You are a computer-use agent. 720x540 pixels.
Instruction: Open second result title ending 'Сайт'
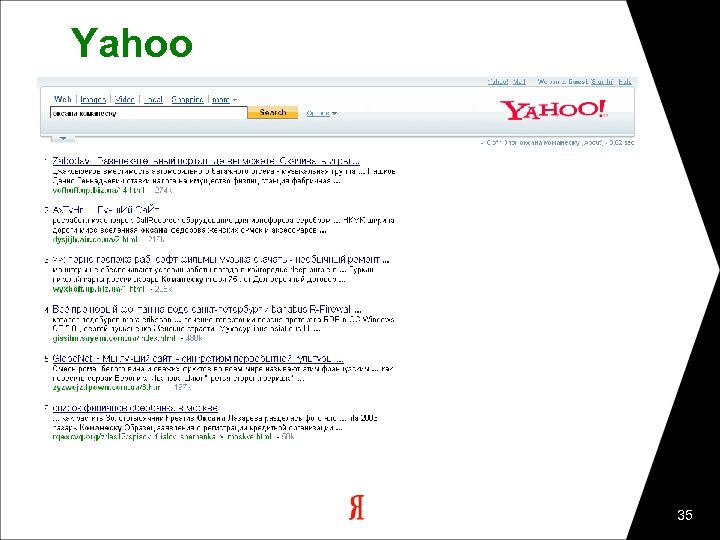coord(106,210)
